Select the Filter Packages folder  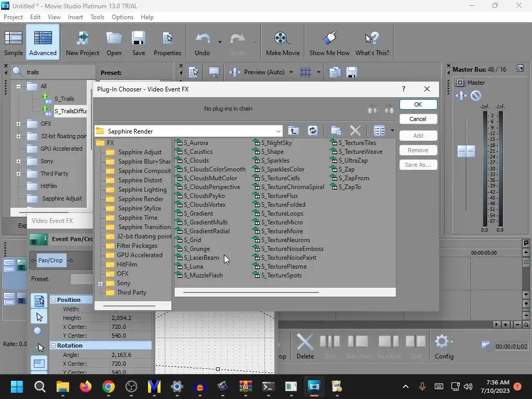pos(131,246)
